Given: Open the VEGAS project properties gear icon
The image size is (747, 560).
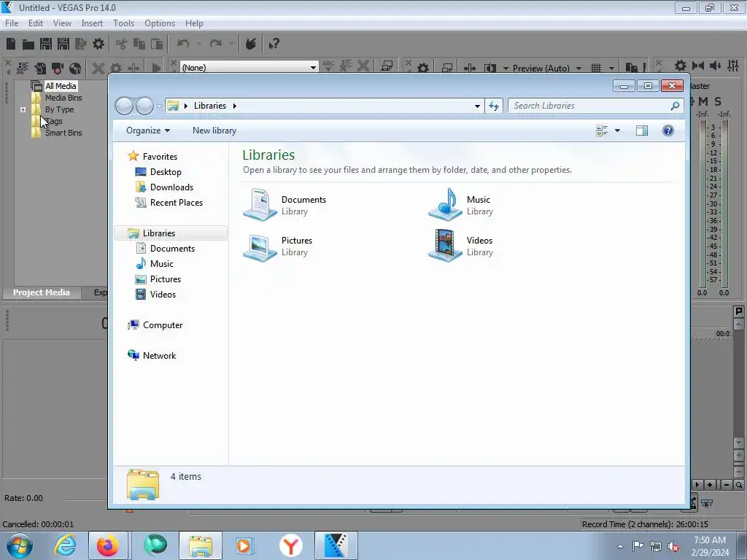Looking at the screenshot, I should click(98, 44).
